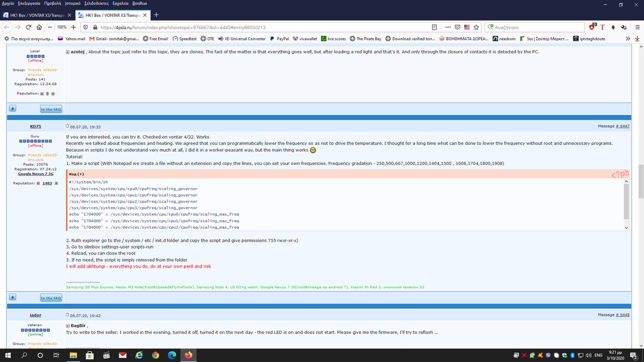Open the Firefox hamburger menu
Viewport: 644px width, 362px height.
point(636,27)
